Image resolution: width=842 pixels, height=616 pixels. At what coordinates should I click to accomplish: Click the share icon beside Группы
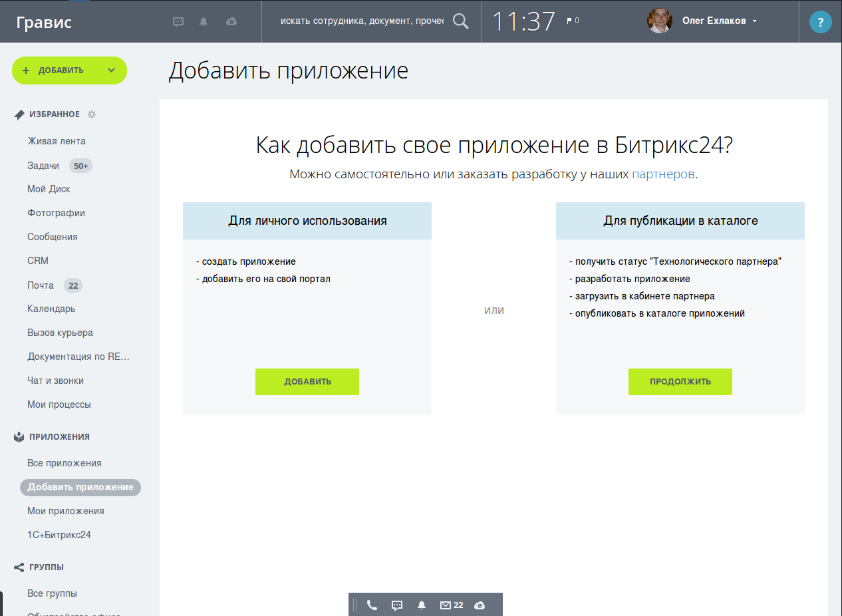point(19,567)
